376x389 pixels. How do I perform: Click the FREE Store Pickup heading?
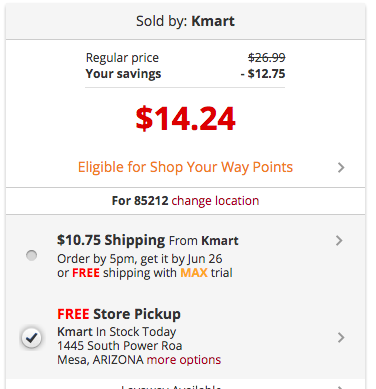[x=119, y=314]
